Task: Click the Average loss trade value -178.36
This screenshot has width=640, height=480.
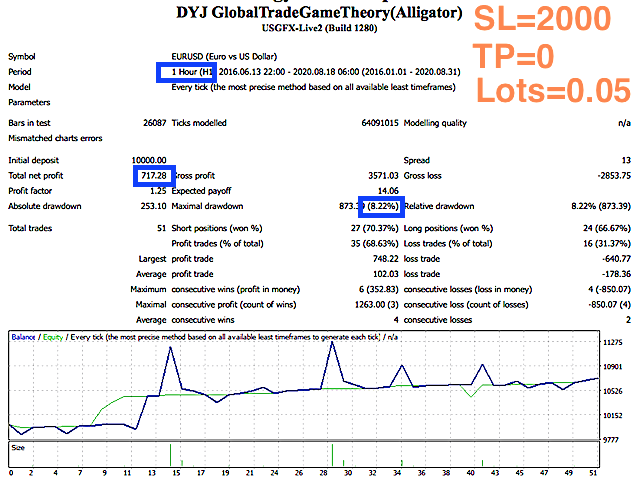Action: point(616,274)
